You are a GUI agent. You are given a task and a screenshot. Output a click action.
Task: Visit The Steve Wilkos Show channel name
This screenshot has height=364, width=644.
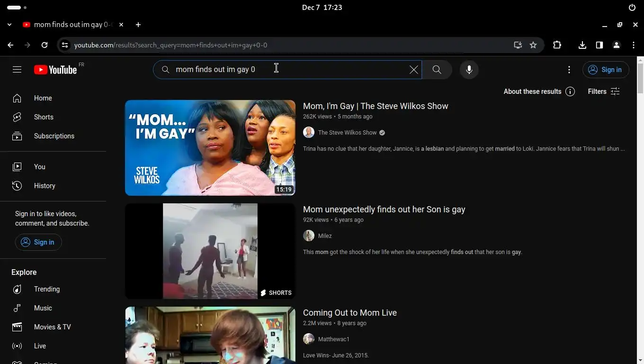[x=347, y=133]
